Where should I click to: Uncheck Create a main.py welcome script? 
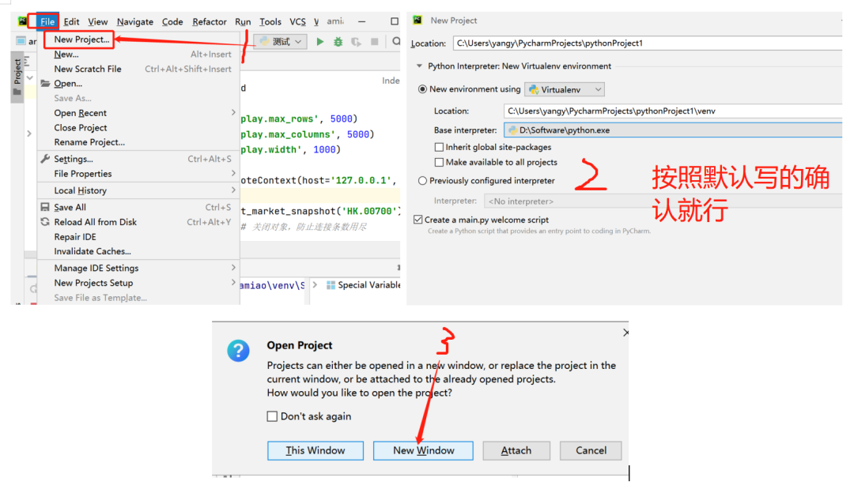[x=418, y=220]
